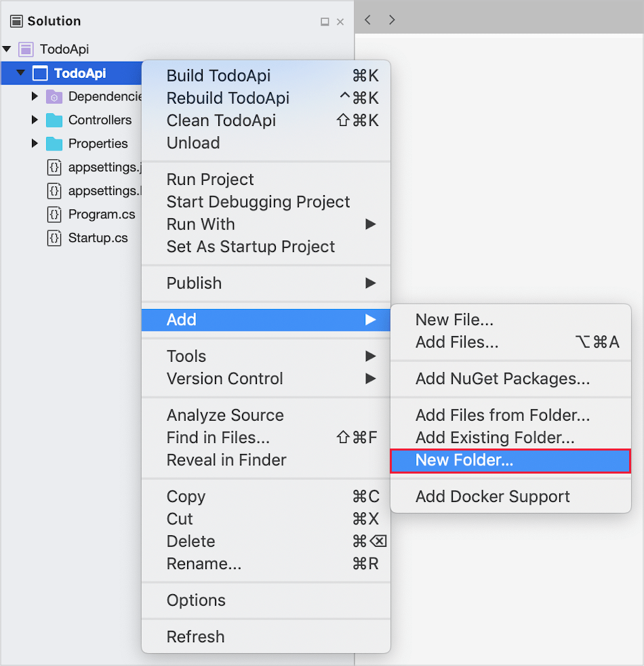Click the Startup.cs file icon

54,238
